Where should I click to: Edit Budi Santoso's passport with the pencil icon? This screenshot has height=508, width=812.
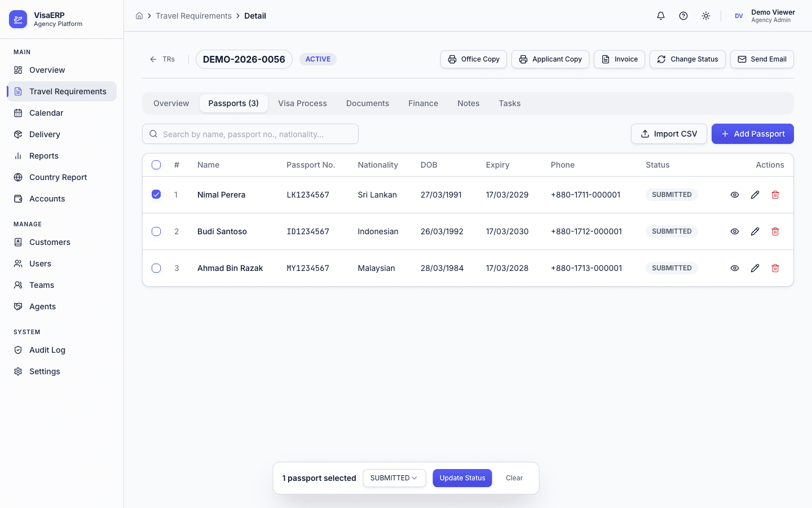tap(755, 231)
